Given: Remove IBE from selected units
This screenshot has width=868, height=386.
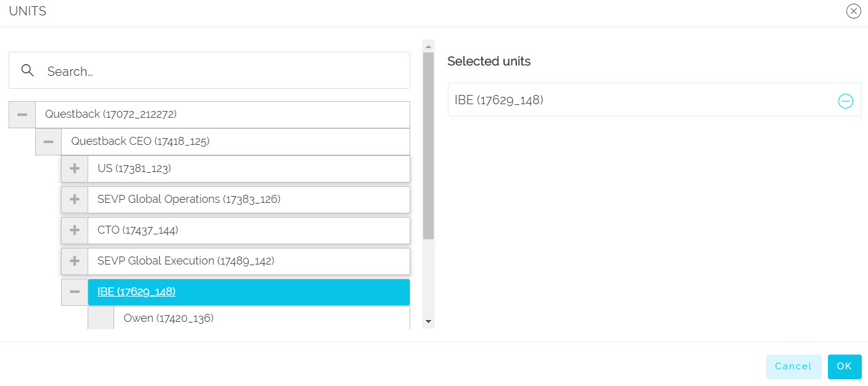Looking at the screenshot, I should [x=845, y=101].
